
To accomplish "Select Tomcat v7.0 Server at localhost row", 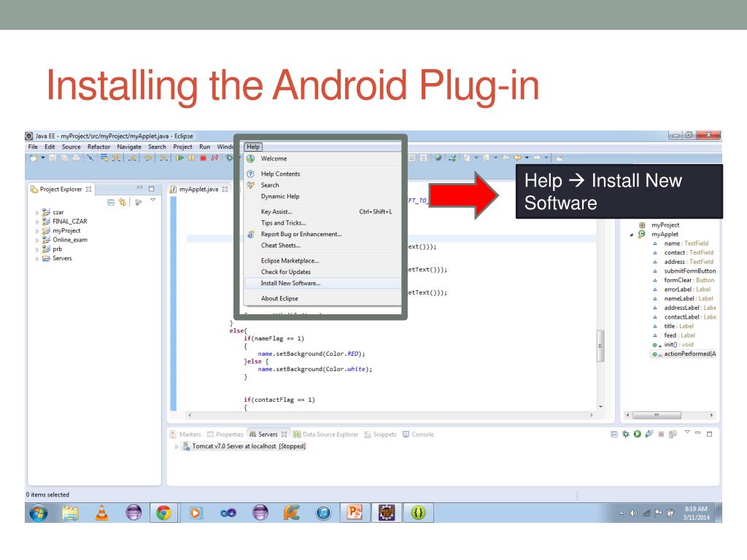I will coord(244,446).
